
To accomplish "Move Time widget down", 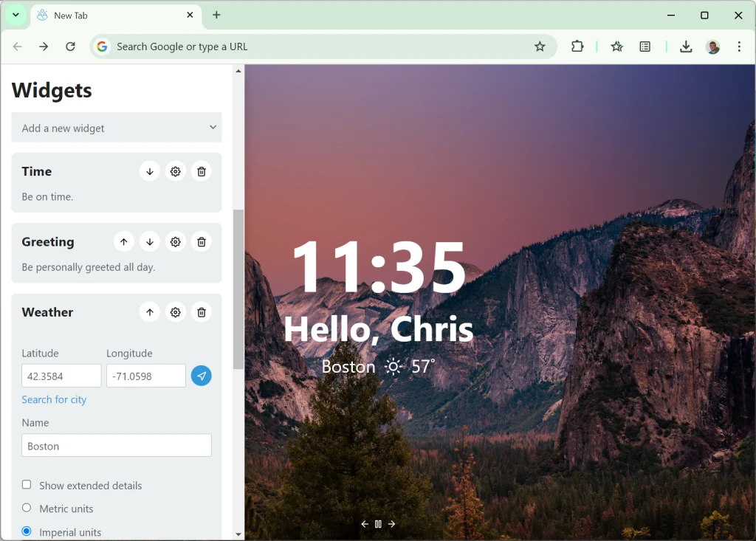I will pos(149,171).
